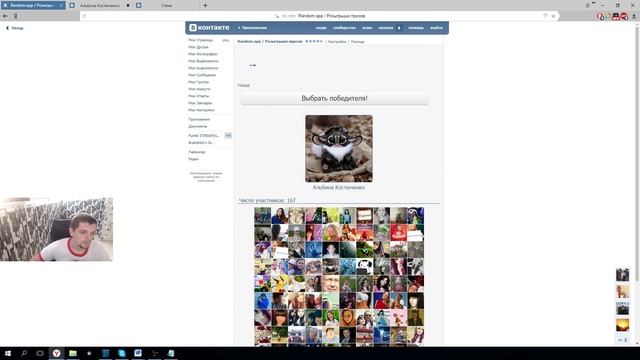Screen dimensions: 640x360
Task: Open Мои Группы in the left sidebar
Action: [x=198, y=82]
